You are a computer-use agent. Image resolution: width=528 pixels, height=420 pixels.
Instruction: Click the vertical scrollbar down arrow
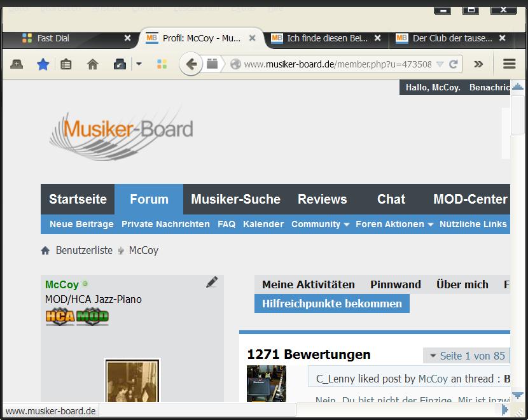click(518, 395)
